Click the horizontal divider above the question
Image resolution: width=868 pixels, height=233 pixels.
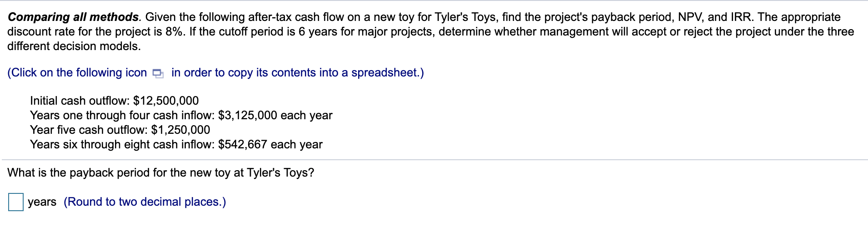[x=435, y=160]
